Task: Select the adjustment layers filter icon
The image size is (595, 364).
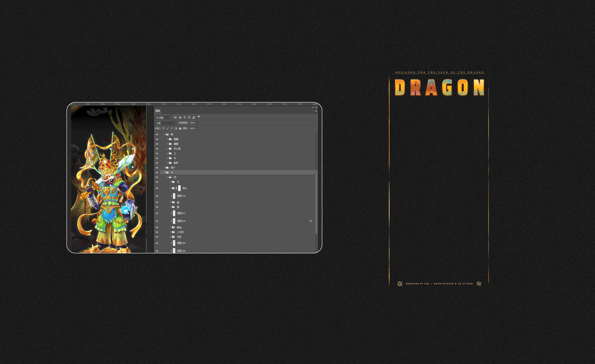Action: tap(180, 118)
